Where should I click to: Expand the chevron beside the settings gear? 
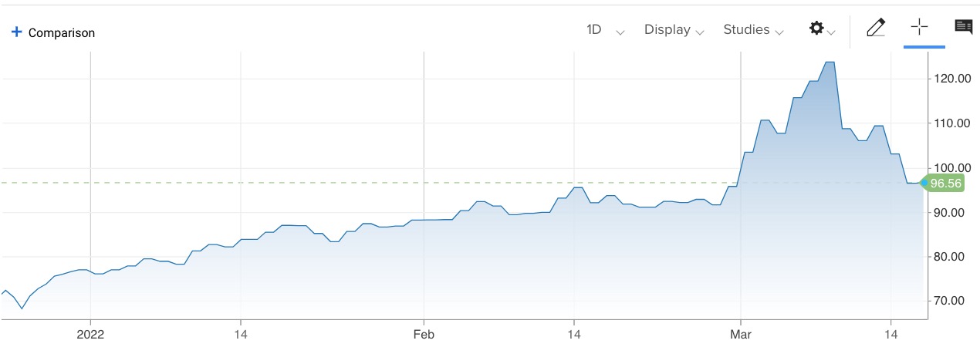coord(831,32)
